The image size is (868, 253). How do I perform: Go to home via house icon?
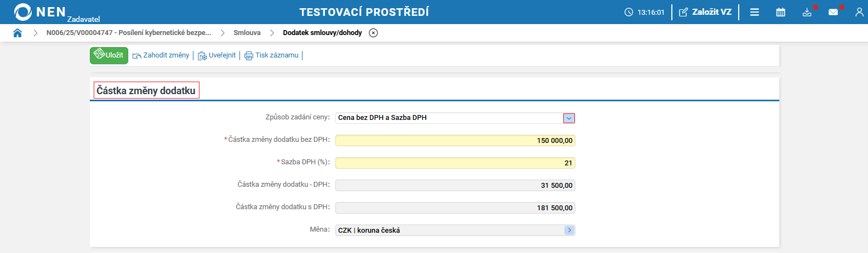(x=18, y=33)
